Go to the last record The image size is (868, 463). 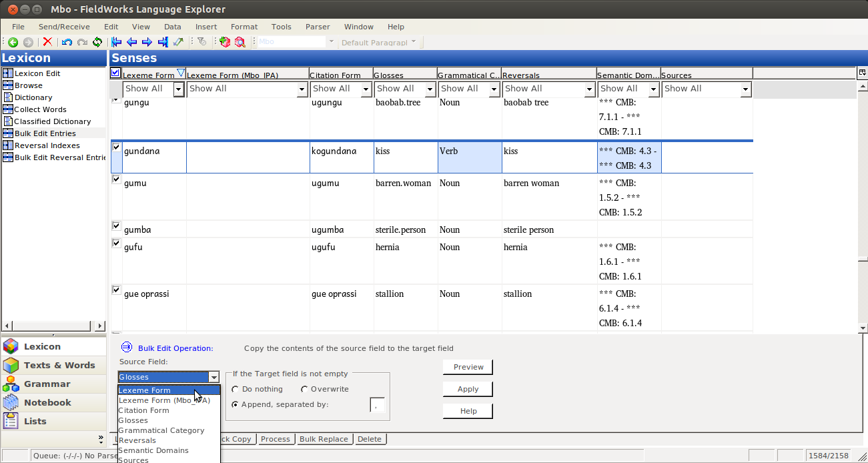[163, 42]
